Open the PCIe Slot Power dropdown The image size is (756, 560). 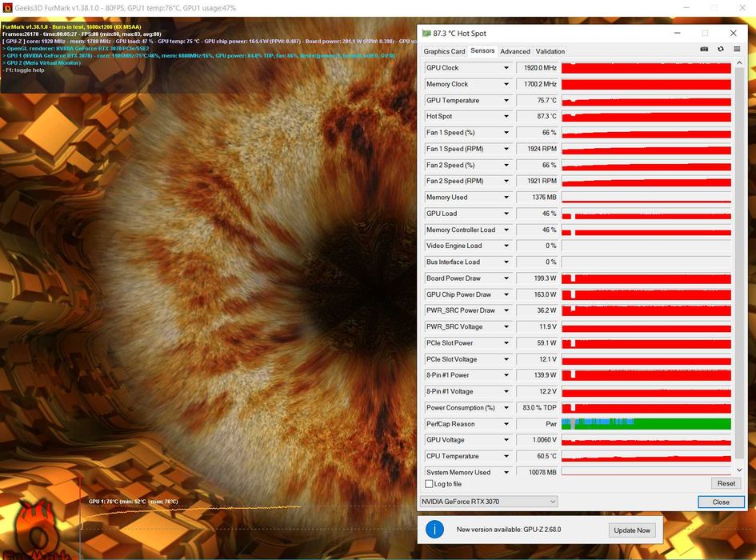coord(506,343)
